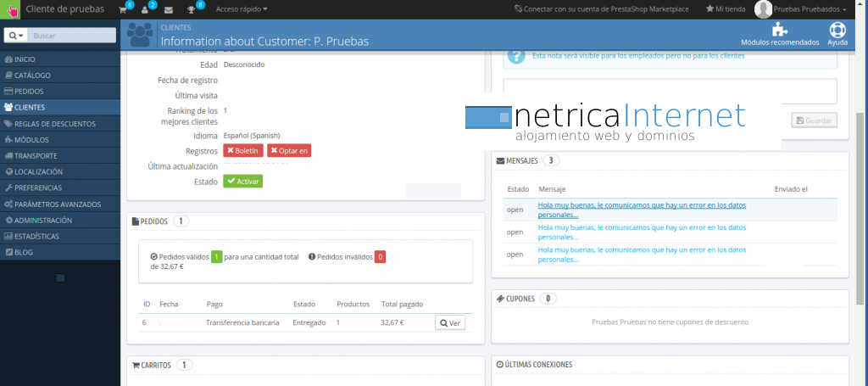Open Módulos recomendados puzzle icon
Image resolution: width=868 pixels, height=386 pixels.
point(780,31)
